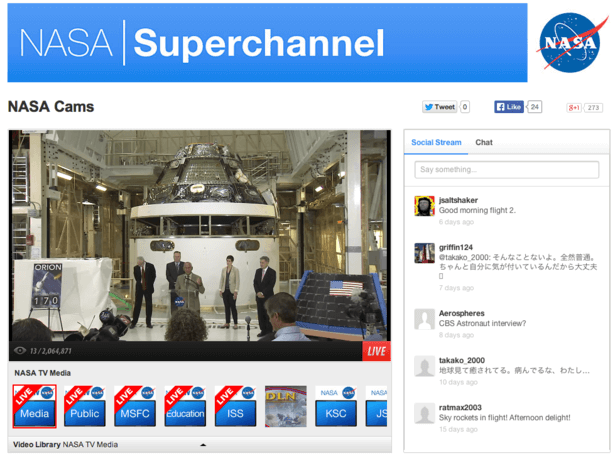Select the Education live channel
This screenshot has width=615, height=463.
tap(185, 406)
